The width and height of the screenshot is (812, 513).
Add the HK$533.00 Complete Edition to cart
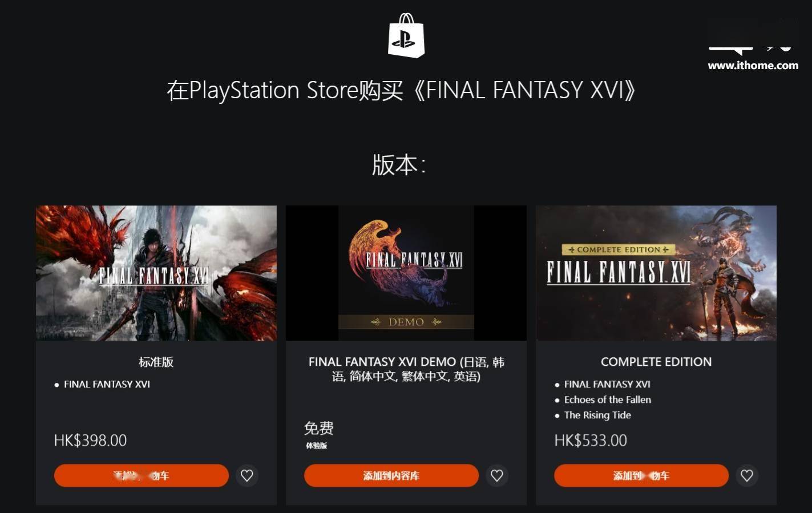pyautogui.click(x=641, y=475)
